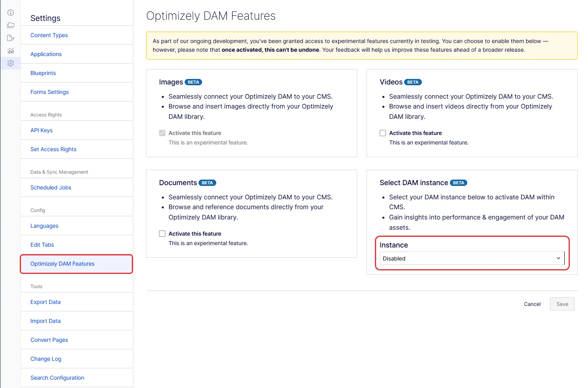Click the BETA badge next to Select DAM instance

459,183
